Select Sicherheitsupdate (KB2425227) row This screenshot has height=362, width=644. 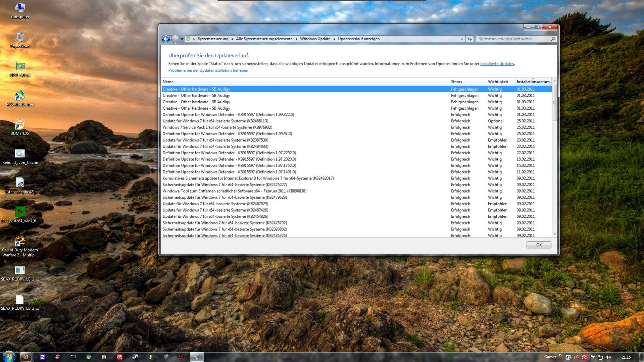coord(356,185)
